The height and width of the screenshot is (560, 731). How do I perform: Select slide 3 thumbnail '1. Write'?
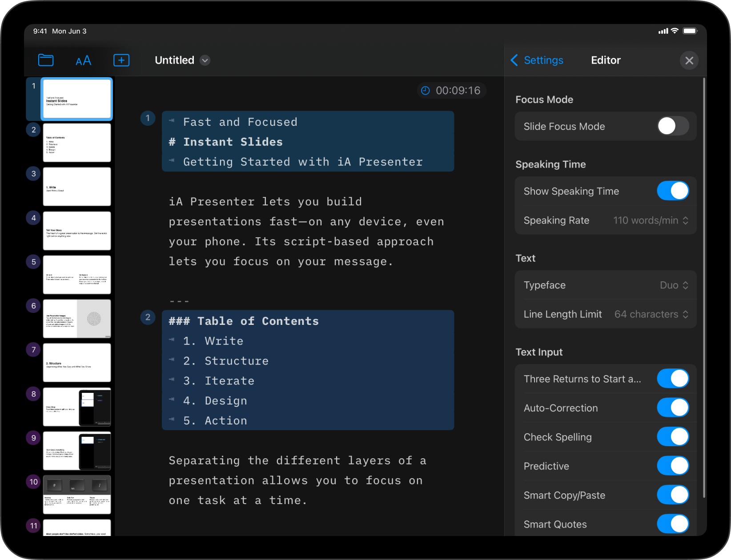pos(77,187)
